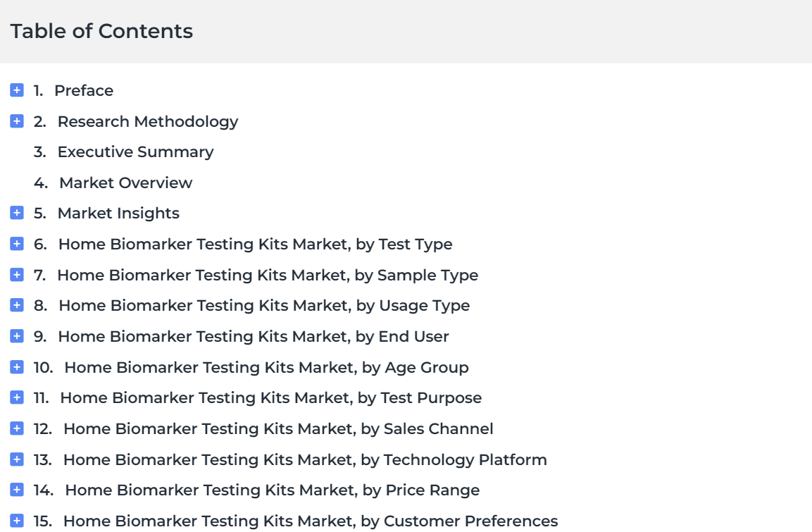
Task: Expand the Preface section plus icon
Action: pos(17,90)
